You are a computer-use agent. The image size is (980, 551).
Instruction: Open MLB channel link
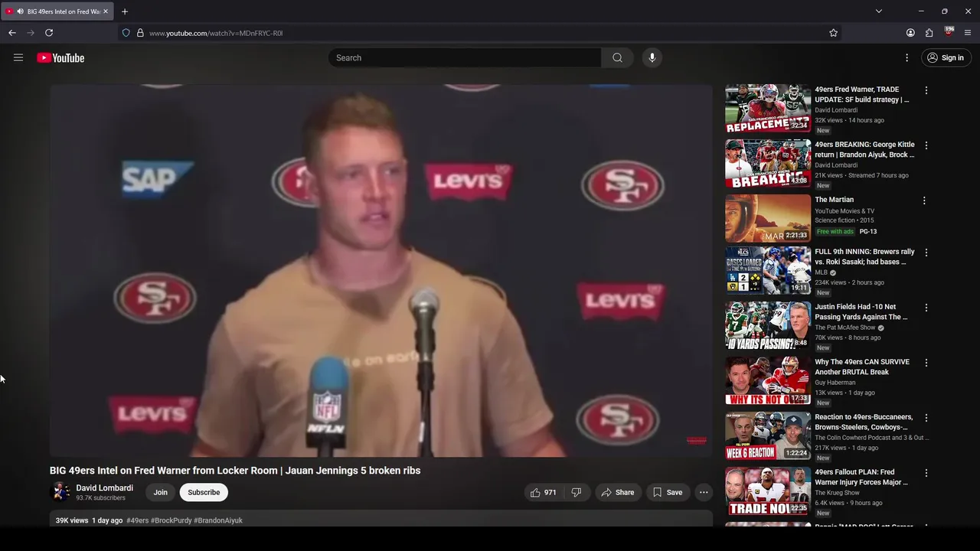[821, 272]
